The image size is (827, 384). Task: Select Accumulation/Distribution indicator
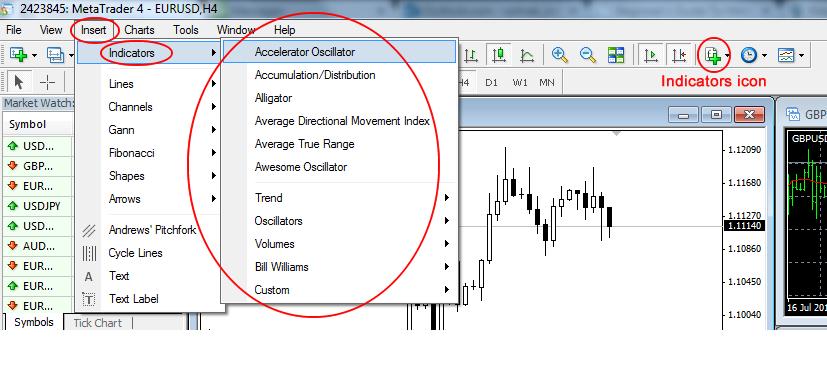[x=339, y=75]
